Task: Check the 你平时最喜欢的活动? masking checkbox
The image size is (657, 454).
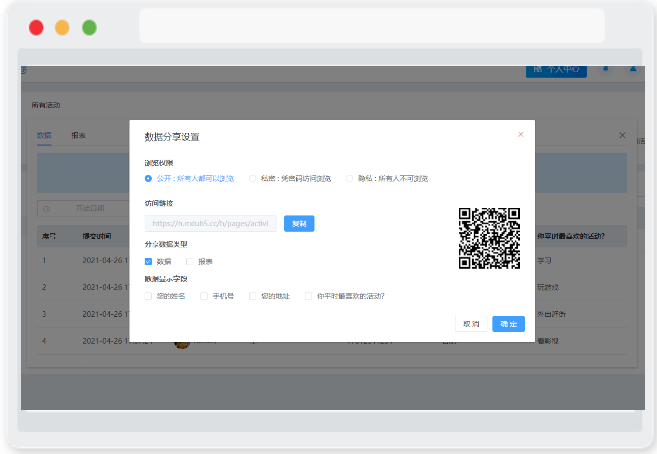Action: [x=308, y=296]
